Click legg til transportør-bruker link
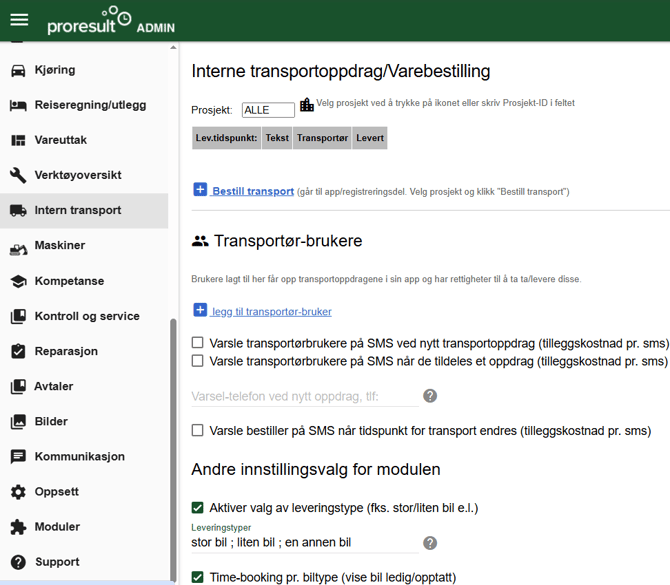This screenshot has width=670, height=585. 271,312
